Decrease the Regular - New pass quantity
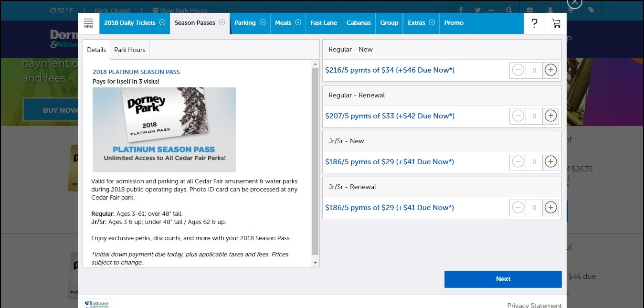Image resolution: width=644 pixels, height=308 pixels. pyautogui.click(x=518, y=70)
